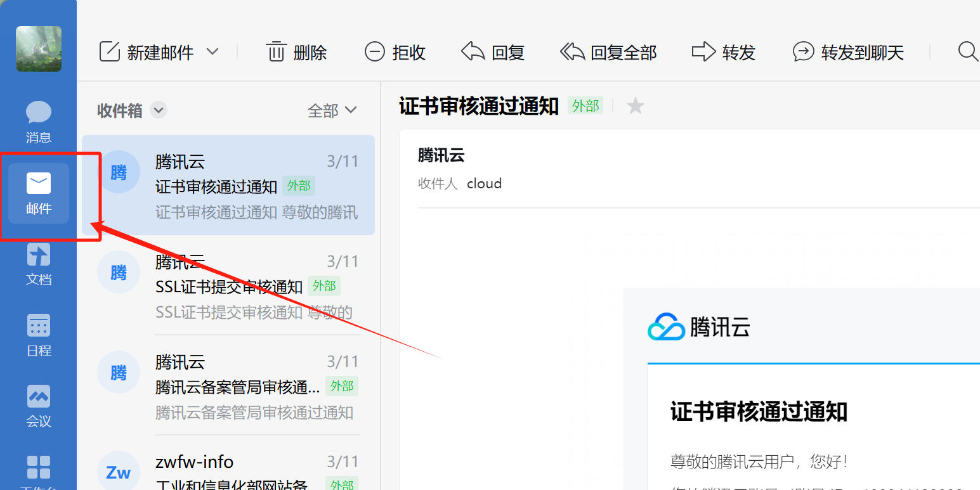
Task: Click the recipient cloud in header
Action: (484, 184)
